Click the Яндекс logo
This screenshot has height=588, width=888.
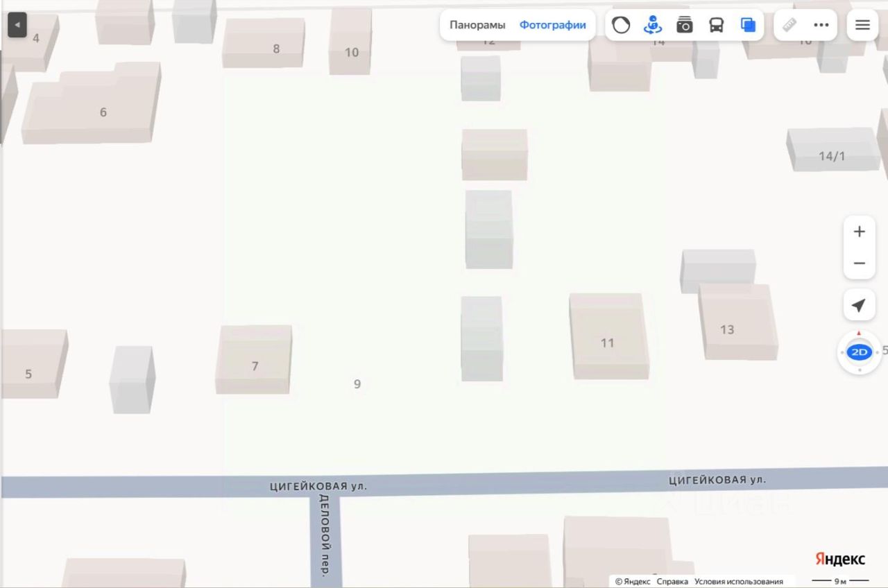840,559
